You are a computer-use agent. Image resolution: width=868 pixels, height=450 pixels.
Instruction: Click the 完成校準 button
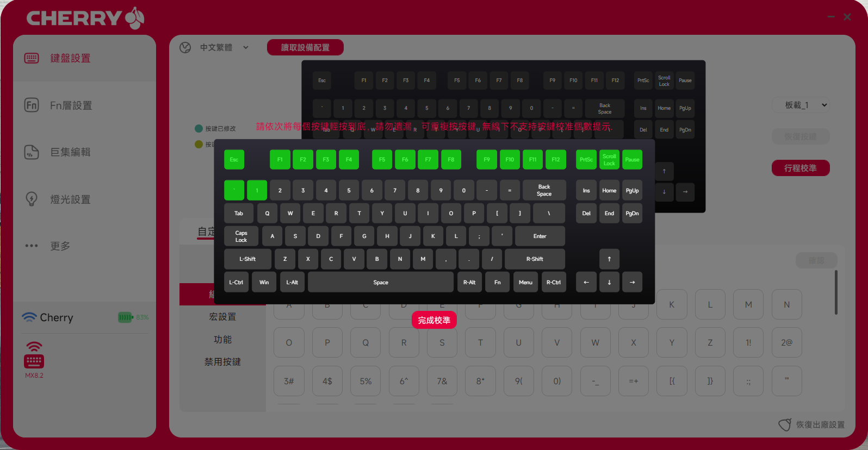pos(434,320)
